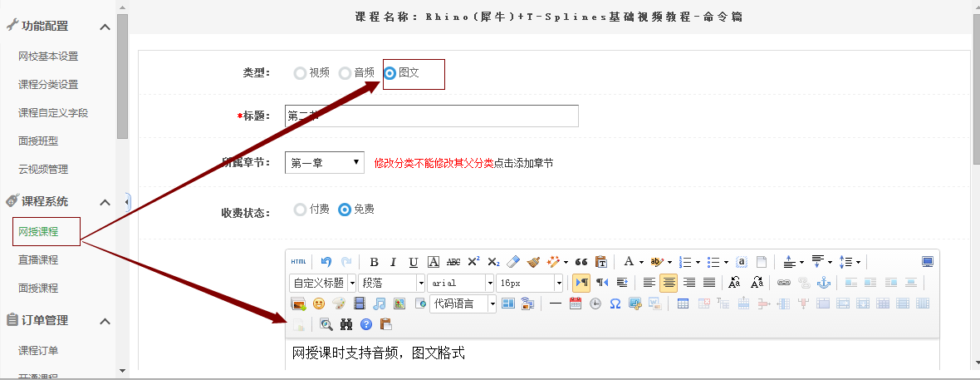Click the 标题 title input field

(431, 116)
